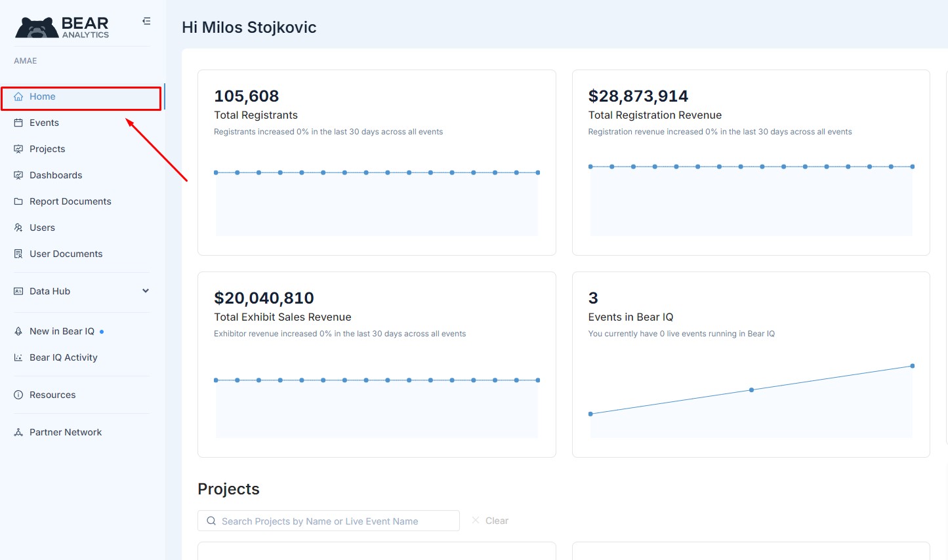Image resolution: width=948 pixels, height=560 pixels.
Task: Click the New in Bear IQ rocket icon
Action: pos(18,332)
